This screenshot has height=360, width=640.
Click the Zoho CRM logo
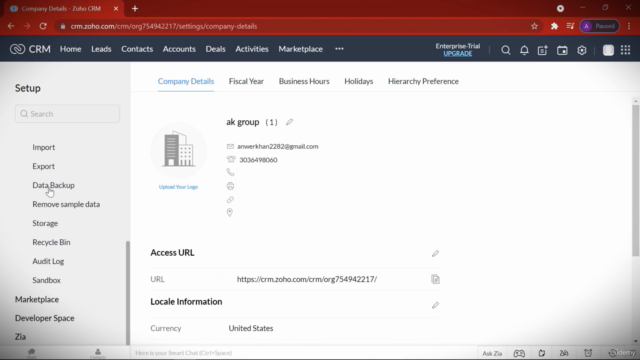[x=30, y=49]
